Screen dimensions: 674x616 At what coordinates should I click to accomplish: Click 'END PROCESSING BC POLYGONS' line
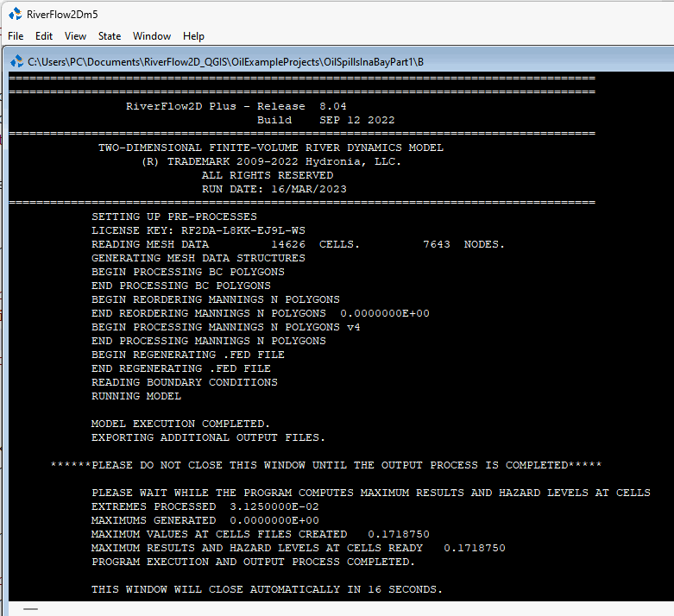pyautogui.click(x=181, y=286)
